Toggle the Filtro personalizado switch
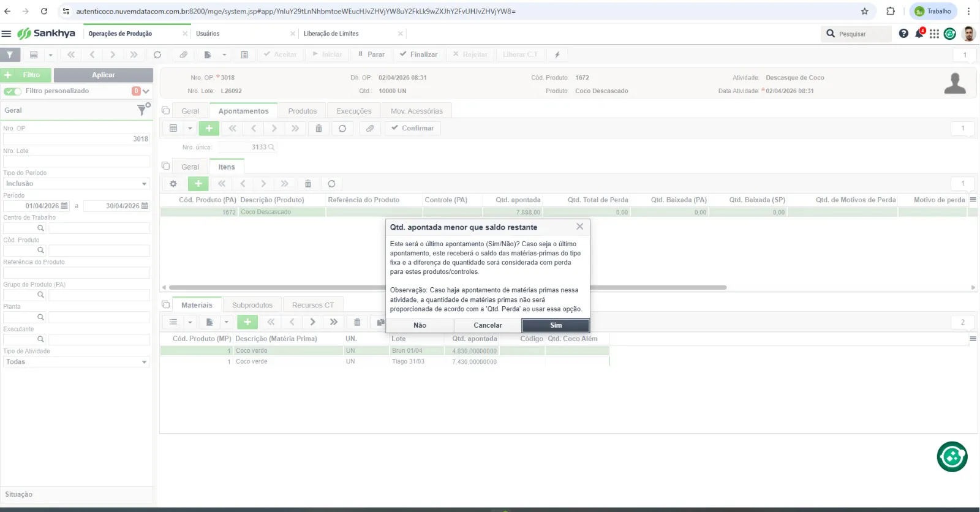Viewport: 980px width, 512px height. click(x=12, y=91)
